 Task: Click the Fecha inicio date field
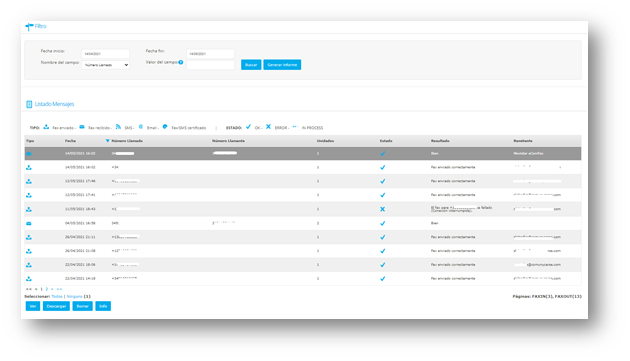tap(106, 53)
